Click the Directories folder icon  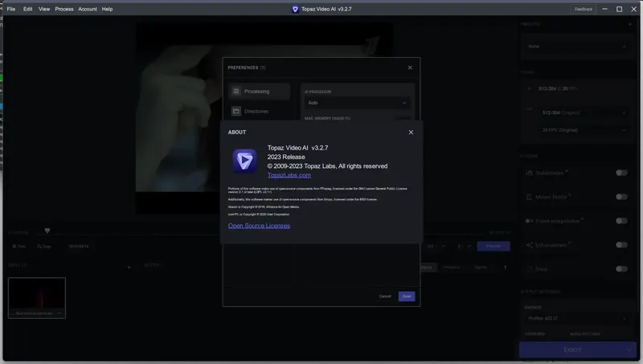(235, 111)
